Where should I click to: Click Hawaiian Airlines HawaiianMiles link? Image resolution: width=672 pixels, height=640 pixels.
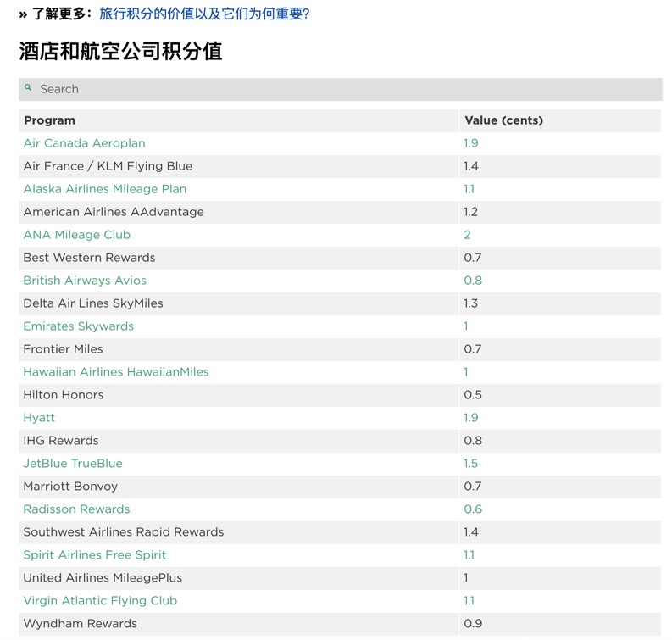(115, 372)
